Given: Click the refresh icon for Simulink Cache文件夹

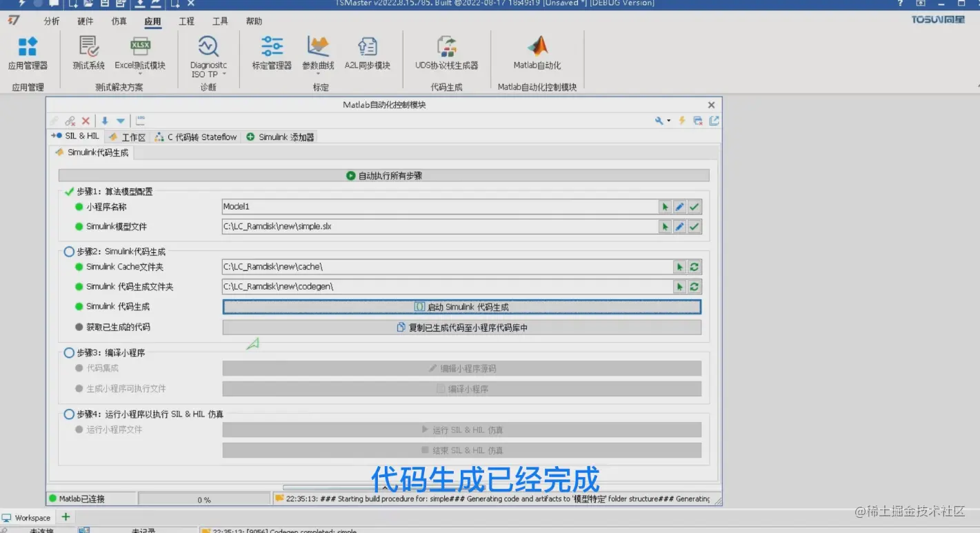Looking at the screenshot, I should 694,267.
